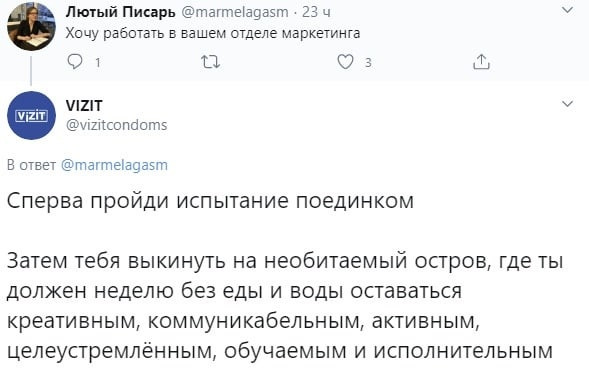Open the VIZIT blue logo avatar
This screenshot has height=375, width=589.
click(x=32, y=115)
